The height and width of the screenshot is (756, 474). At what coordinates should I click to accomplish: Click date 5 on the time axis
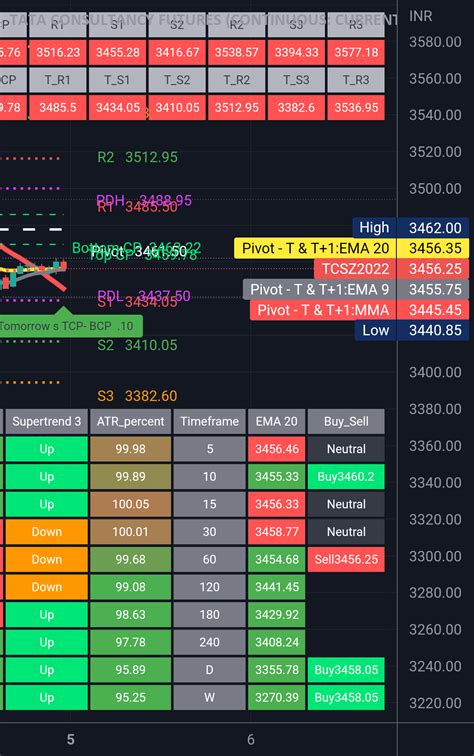70,740
